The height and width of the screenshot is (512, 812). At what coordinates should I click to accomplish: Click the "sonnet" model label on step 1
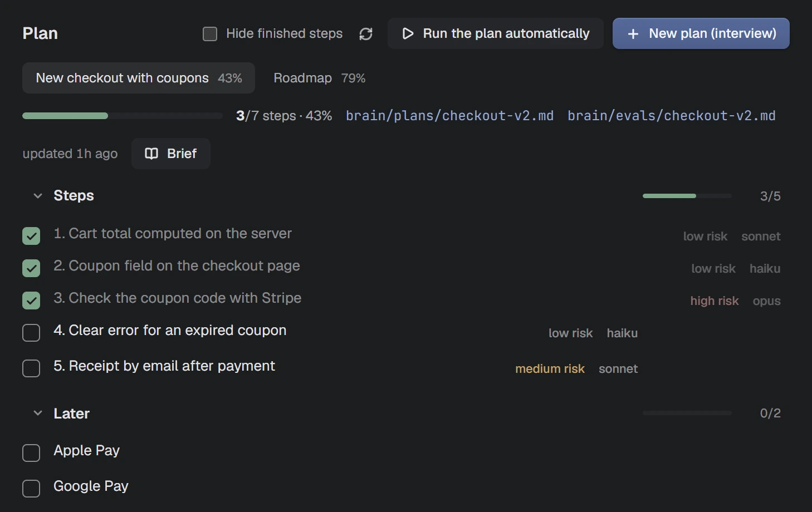tap(761, 237)
